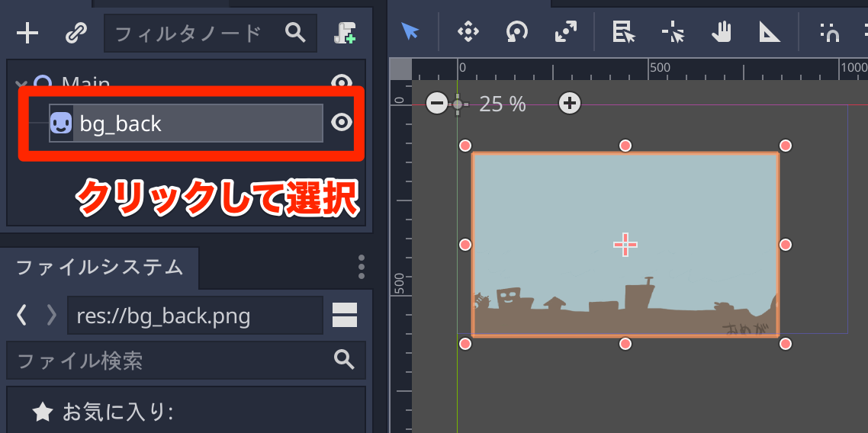Click the top-left sprite resize handle

pos(465,146)
